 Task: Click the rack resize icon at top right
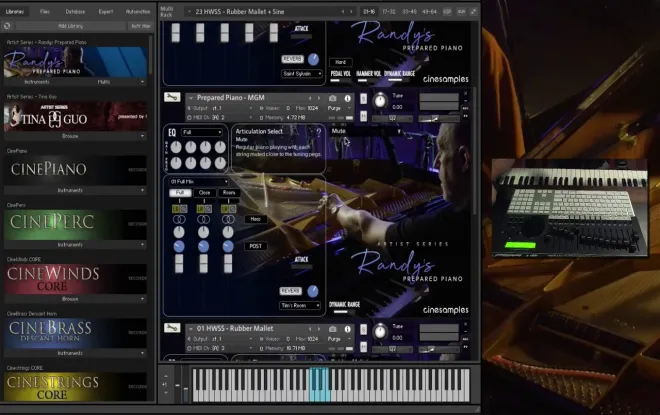click(474, 12)
